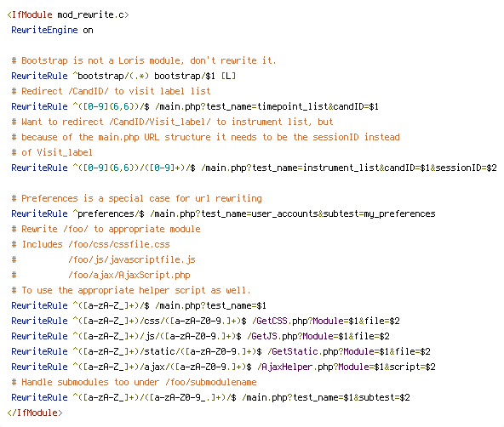Click the comment mentioning sessionID instead
The height and width of the screenshot is (427, 504).
205,138
